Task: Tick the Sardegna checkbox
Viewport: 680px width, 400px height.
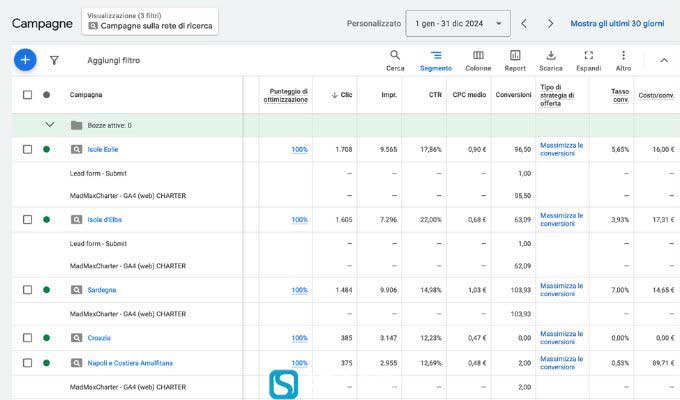Action: (27, 290)
